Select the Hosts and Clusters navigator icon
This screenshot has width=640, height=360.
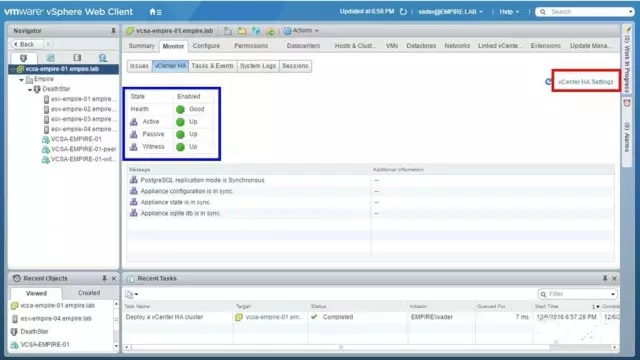click(x=23, y=58)
